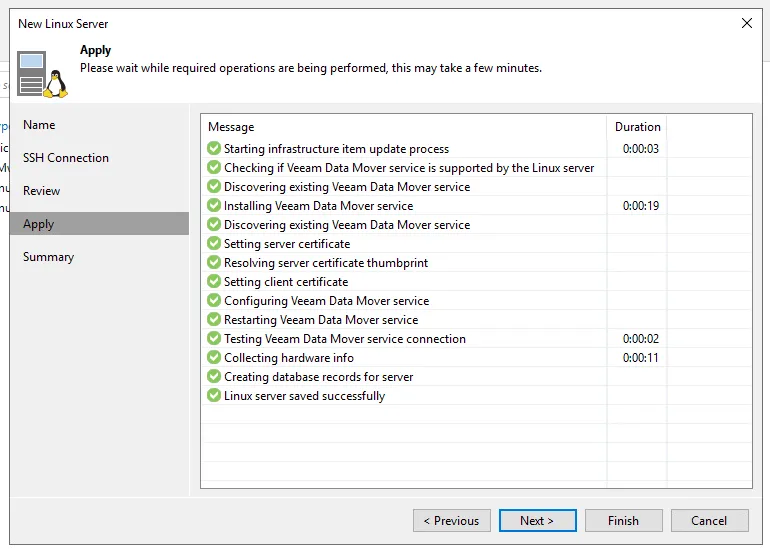Click the Message column header
Image resolution: width=770 pixels, height=557 pixels.
(x=231, y=127)
